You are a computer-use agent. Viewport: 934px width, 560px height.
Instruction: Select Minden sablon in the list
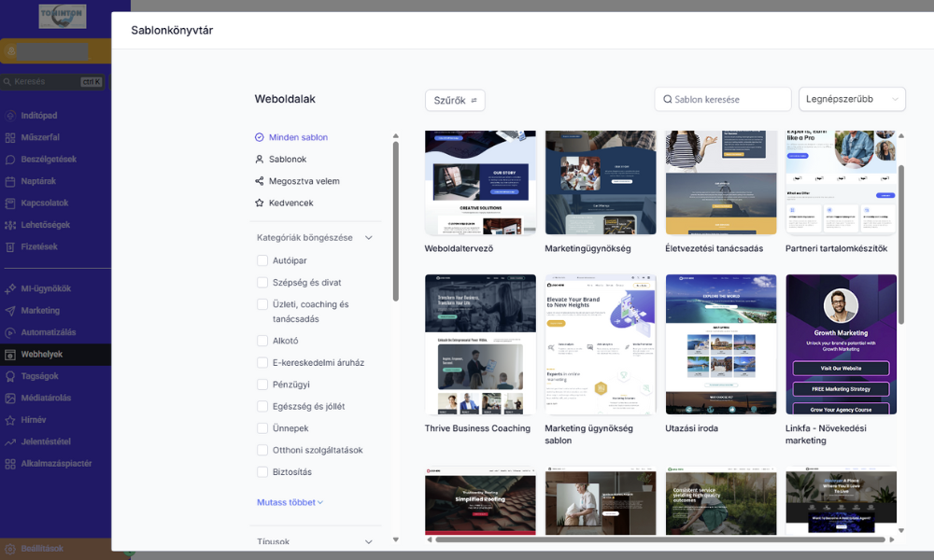tap(298, 137)
